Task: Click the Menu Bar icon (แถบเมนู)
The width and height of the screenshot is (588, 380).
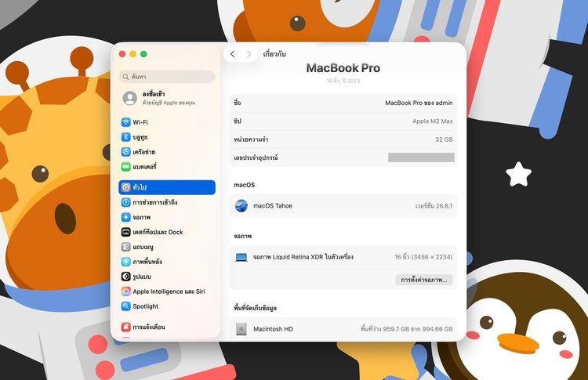Action: coord(126,247)
